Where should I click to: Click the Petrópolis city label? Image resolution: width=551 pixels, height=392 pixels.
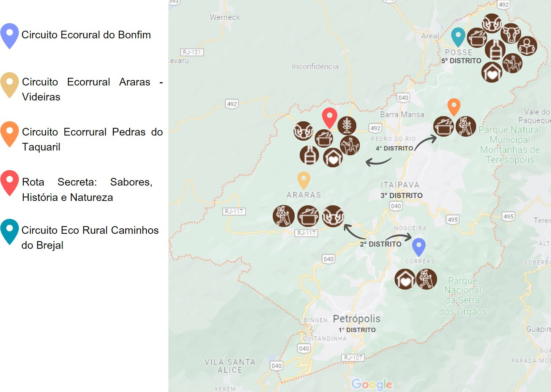(x=356, y=319)
